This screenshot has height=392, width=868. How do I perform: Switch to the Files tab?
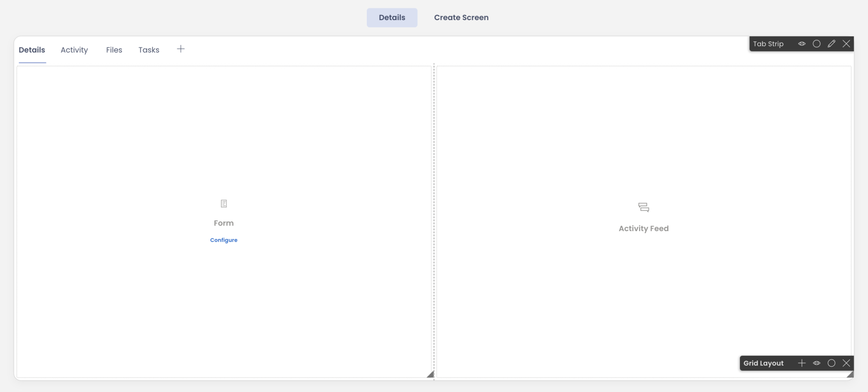[114, 50]
